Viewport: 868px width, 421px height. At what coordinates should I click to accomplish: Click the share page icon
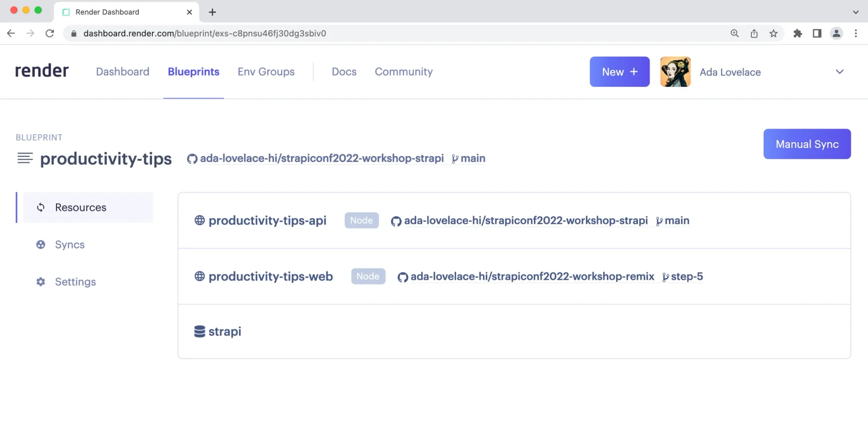coord(754,33)
